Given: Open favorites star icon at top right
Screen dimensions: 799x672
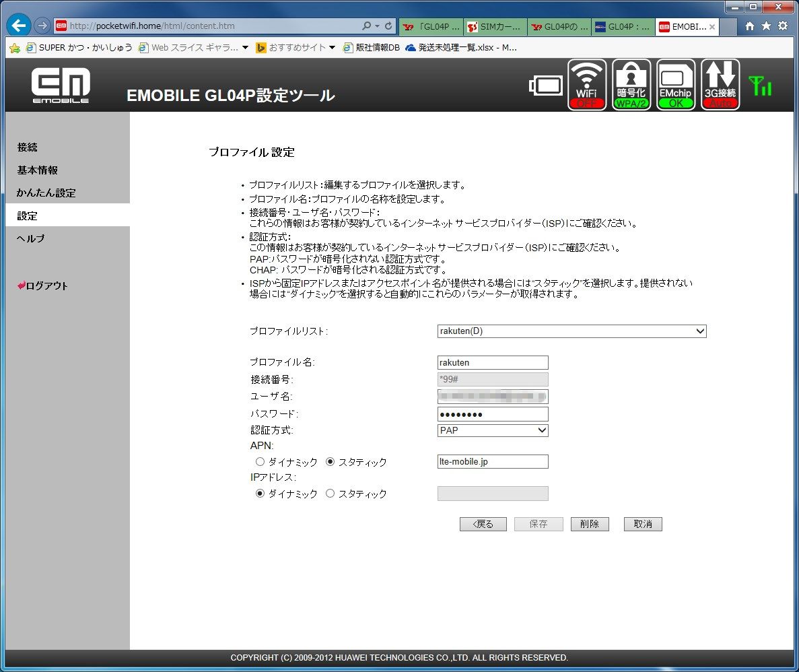Looking at the screenshot, I should tap(766, 26).
